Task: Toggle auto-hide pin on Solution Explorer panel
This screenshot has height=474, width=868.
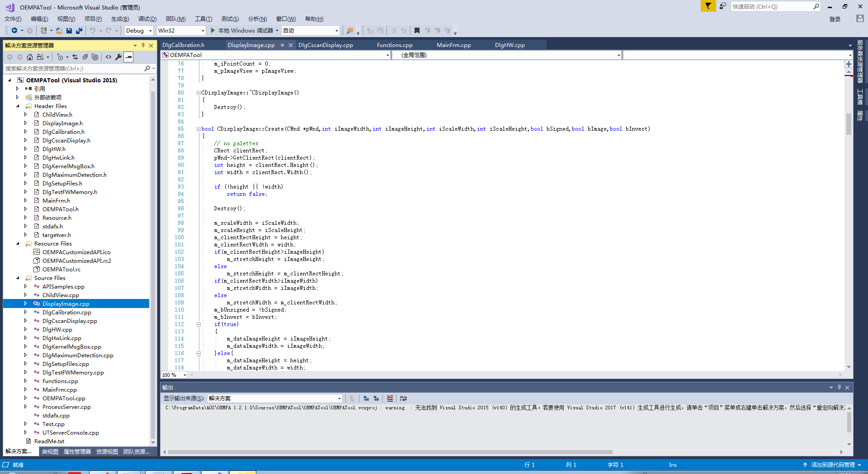Action: point(143,45)
